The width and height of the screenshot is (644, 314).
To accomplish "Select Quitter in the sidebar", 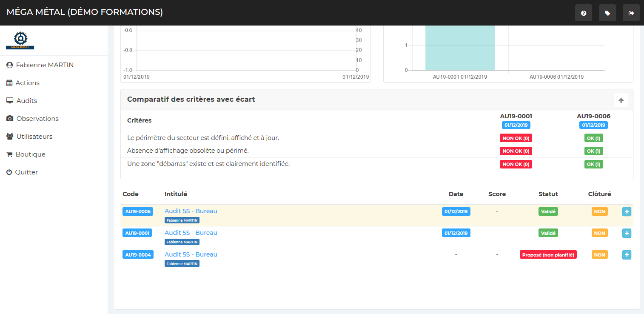I will point(26,172).
